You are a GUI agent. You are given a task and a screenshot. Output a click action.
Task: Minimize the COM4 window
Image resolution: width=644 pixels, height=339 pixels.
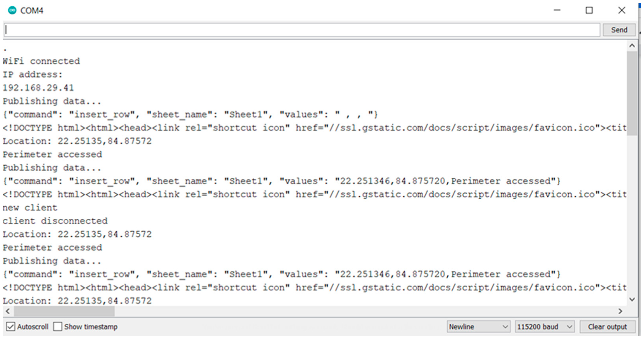[557, 10]
